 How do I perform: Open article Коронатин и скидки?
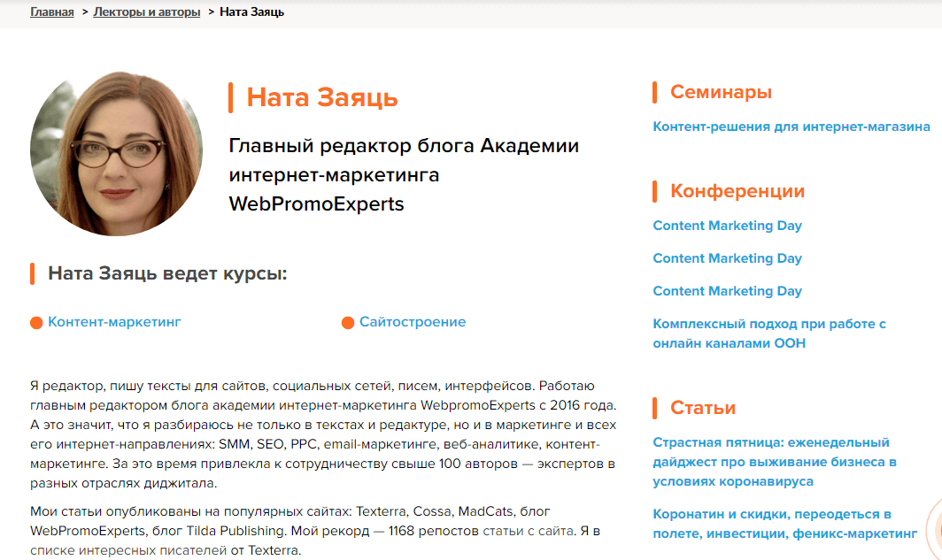(x=784, y=524)
